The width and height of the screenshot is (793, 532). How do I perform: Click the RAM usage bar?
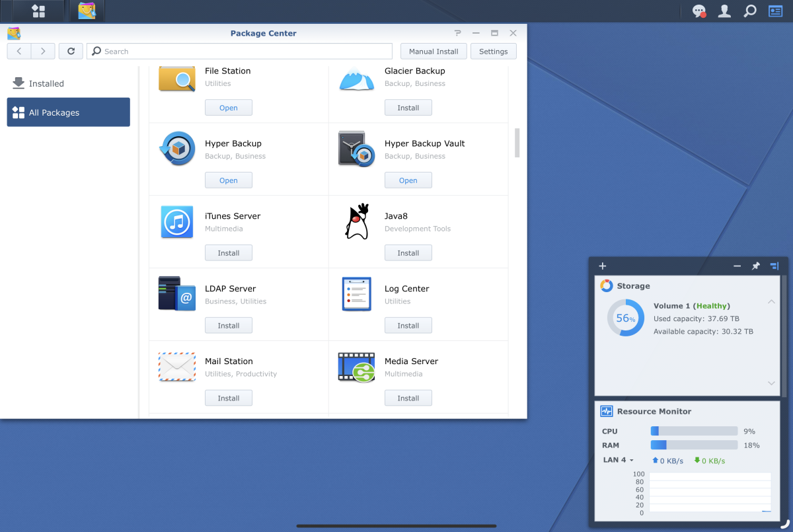(694, 445)
